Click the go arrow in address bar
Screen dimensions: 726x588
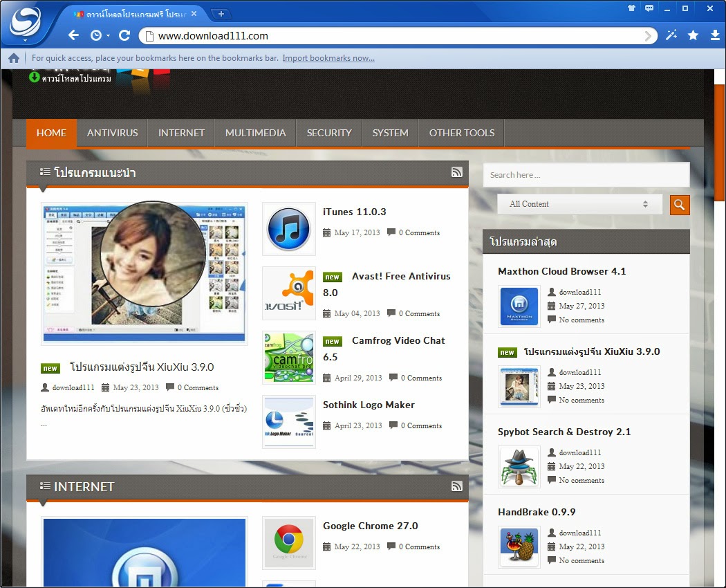tap(649, 36)
